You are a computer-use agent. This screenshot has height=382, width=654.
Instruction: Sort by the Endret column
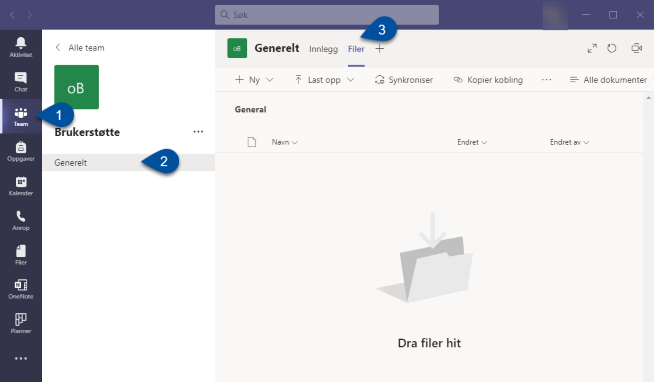pyautogui.click(x=472, y=142)
